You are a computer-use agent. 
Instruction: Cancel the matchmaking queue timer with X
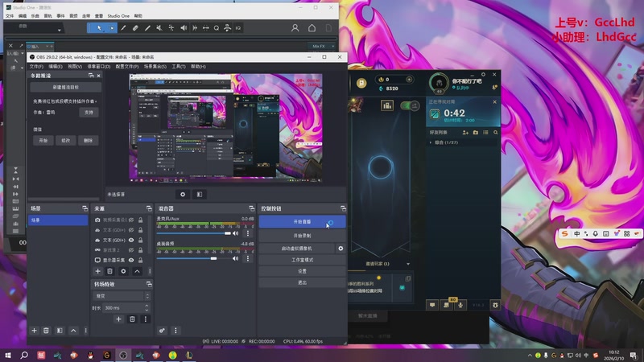click(x=494, y=102)
